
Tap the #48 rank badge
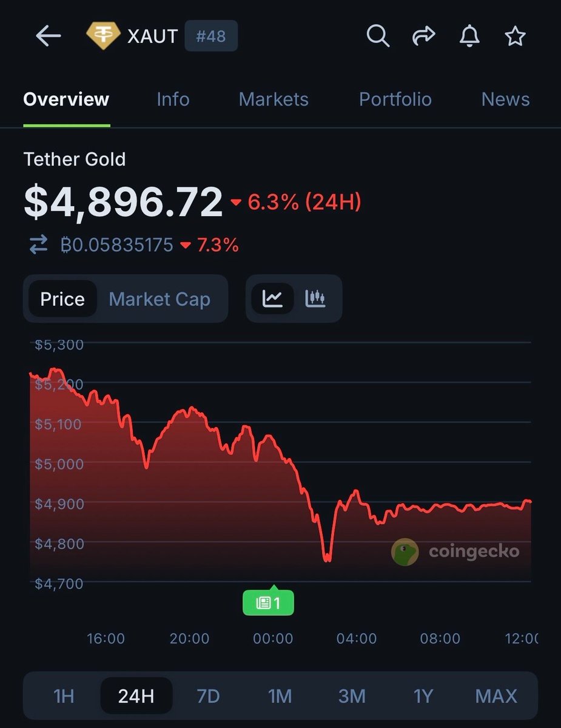pyautogui.click(x=210, y=36)
